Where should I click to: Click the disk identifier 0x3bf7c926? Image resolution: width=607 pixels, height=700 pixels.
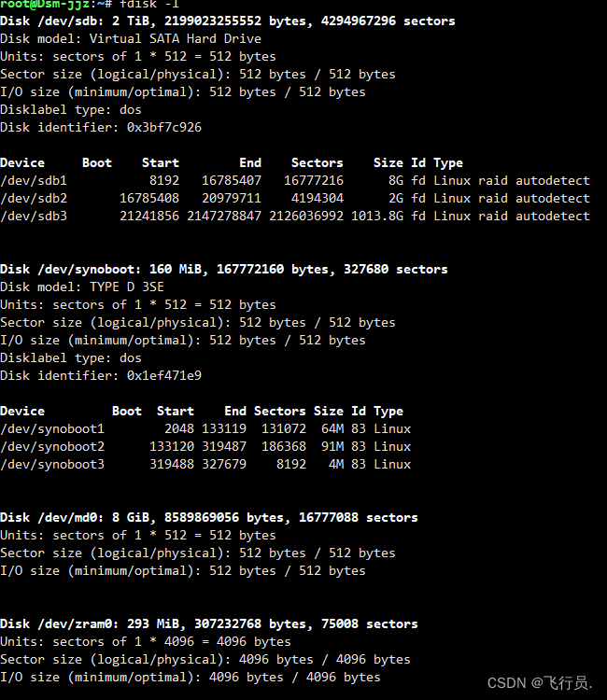point(164,128)
